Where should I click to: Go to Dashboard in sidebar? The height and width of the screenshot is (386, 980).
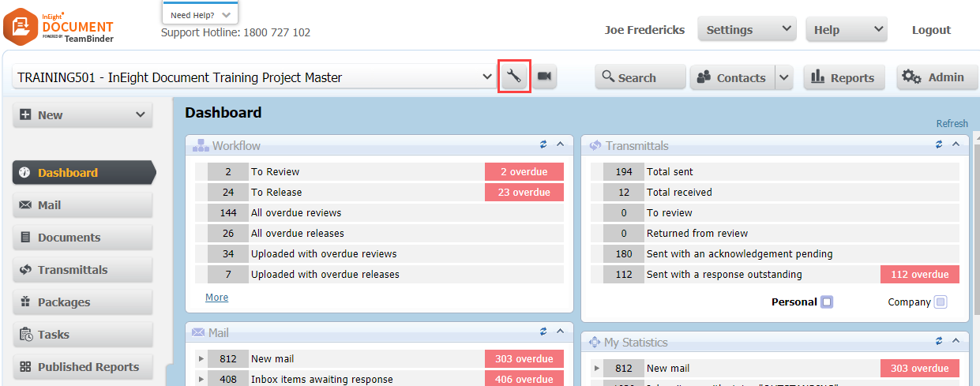[83, 173]
